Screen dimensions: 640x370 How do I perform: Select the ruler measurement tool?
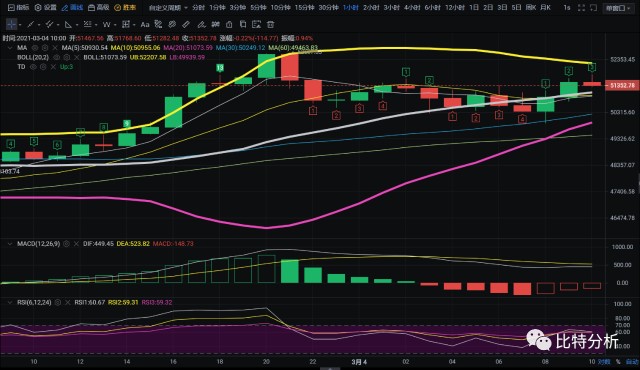click(186, 24)
